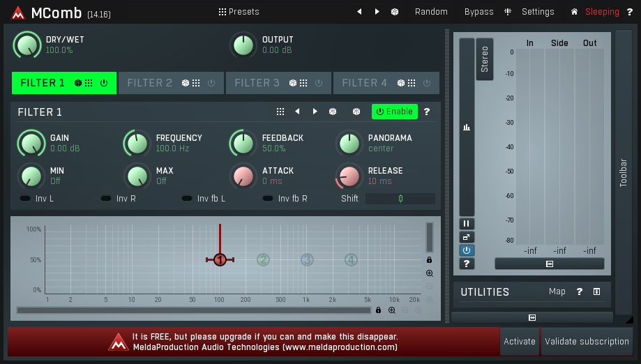Expand the vertical Toolbar side panel
641x364 pixels.
coord(624,172)
